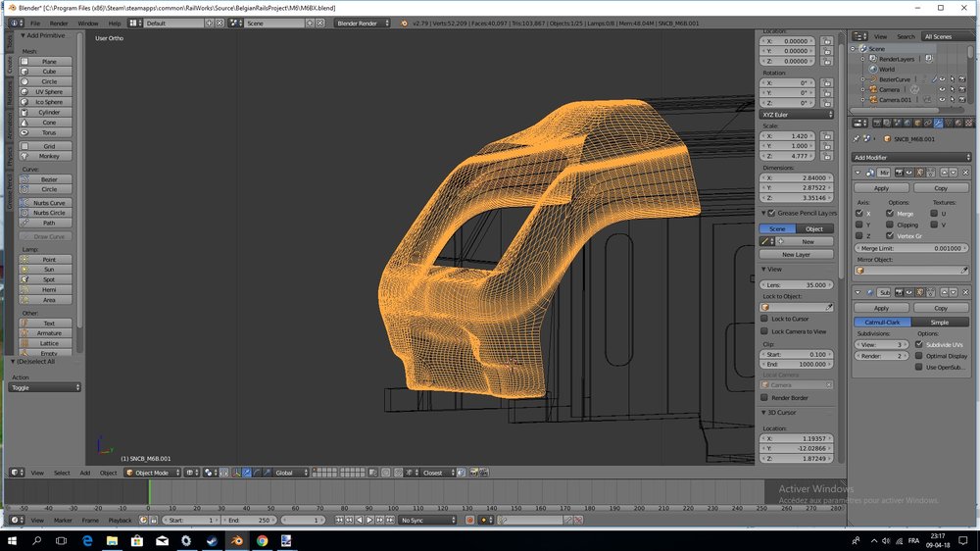Add a Bezier curve

point(45,178)
